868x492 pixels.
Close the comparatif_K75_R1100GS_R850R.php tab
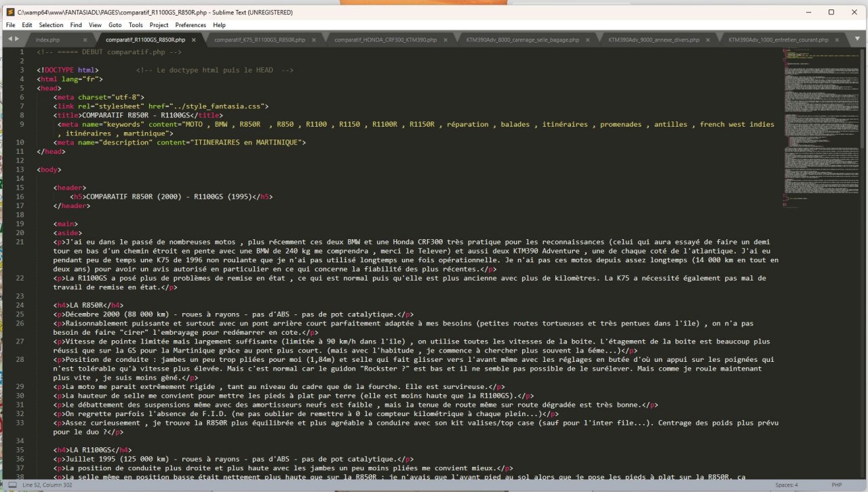coord(315,40)
